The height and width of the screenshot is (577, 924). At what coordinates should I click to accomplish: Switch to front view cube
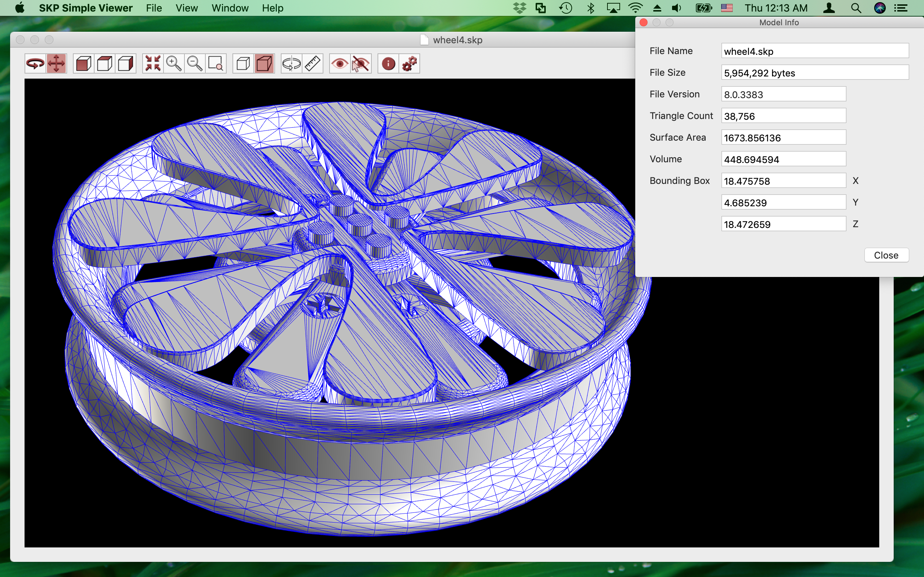(x=84, y=64)
